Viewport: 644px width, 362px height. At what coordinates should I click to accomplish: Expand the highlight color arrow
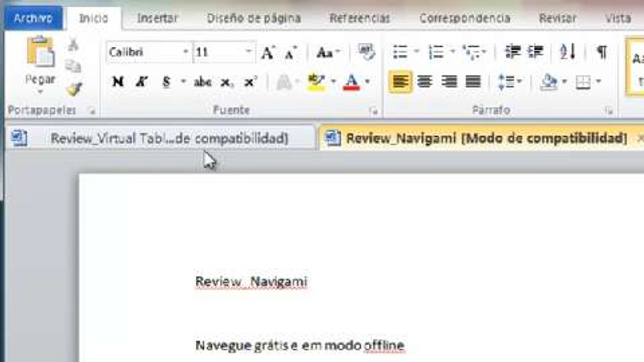click(x=333, y=81)
